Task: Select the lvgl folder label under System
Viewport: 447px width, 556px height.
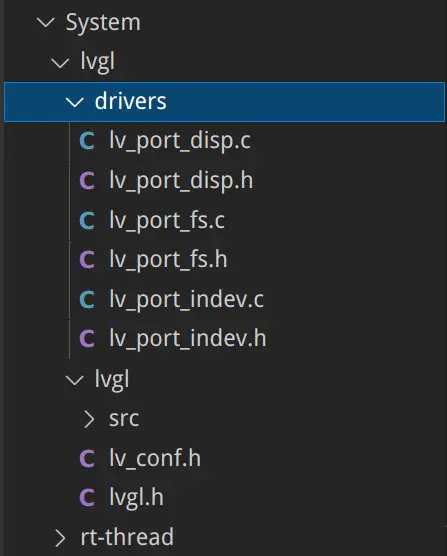Action: point(98,63)
